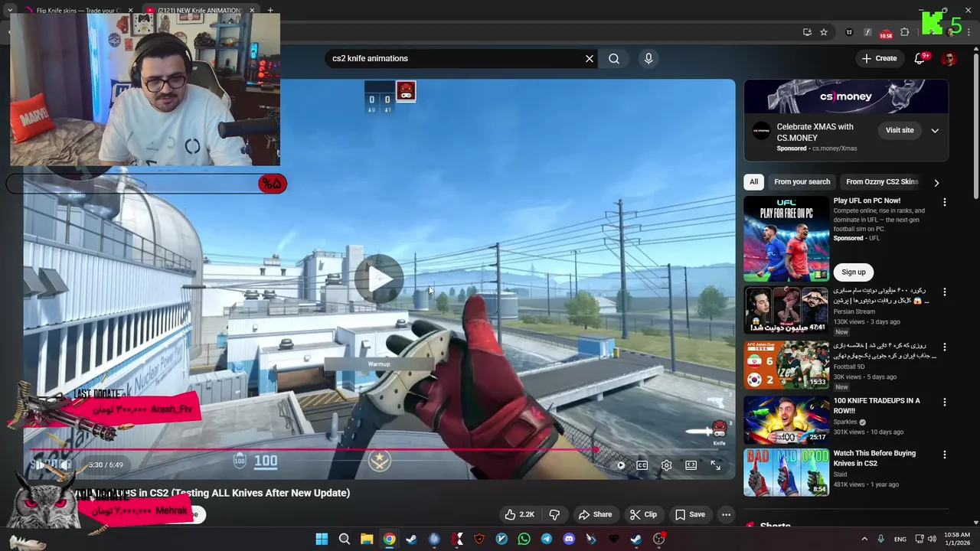The image size is (980, 551).
Task: Open WhatsApp from taskbar
Action: coord(524,539)
